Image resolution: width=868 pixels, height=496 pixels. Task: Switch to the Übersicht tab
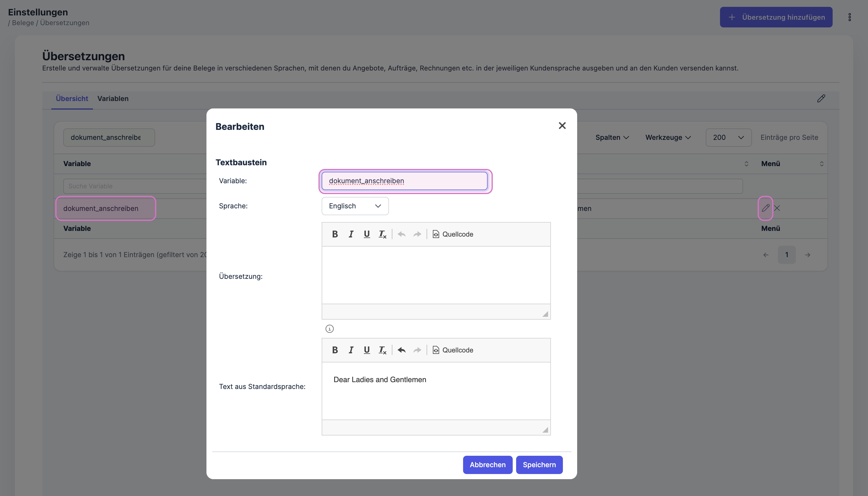72,98
